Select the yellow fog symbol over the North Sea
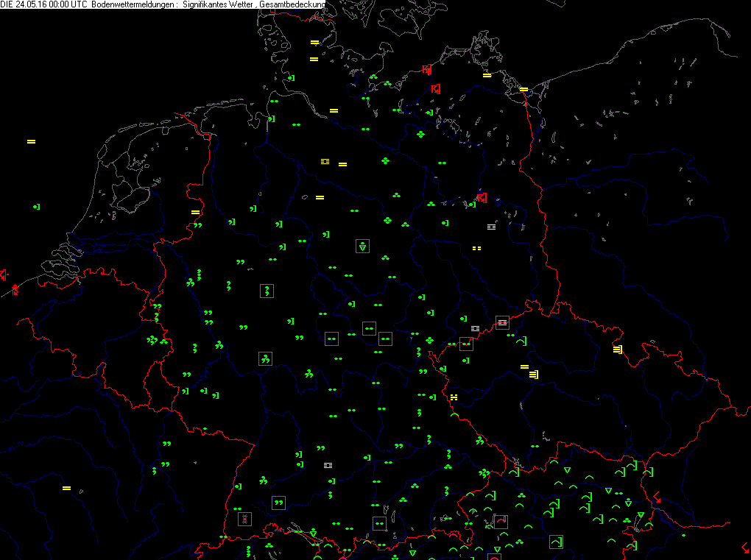 click(x=31, y=141)
